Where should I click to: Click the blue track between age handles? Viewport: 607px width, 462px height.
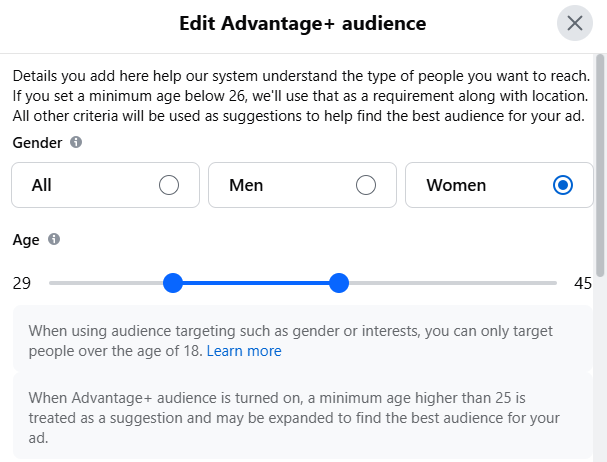tap(256, 283)
